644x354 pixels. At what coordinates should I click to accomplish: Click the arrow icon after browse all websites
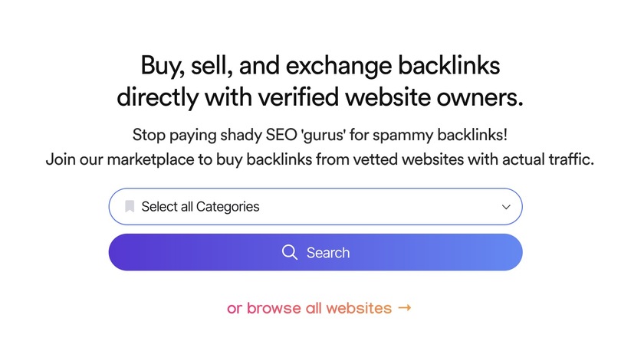tap(405, 308)
